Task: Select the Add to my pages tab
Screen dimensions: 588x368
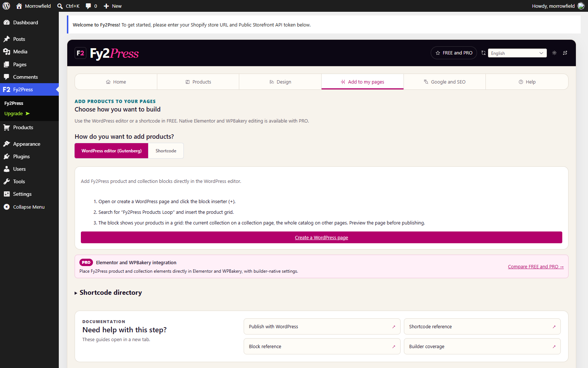Action: [362, 82]
